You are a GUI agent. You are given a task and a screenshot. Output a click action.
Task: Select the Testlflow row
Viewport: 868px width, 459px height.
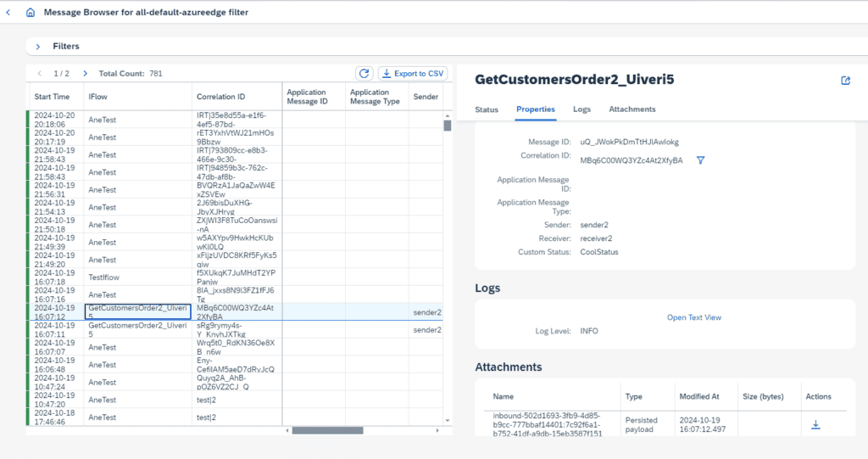(235, 277)
